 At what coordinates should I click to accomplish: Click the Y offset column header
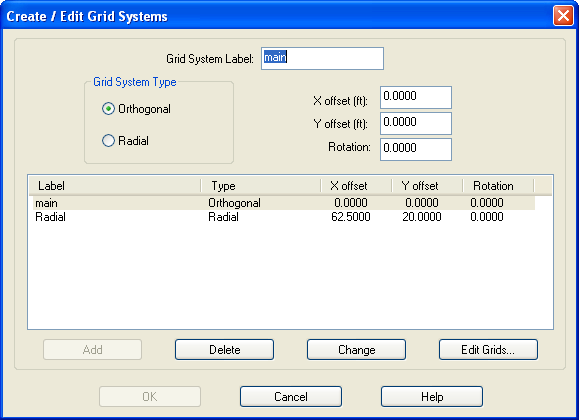pyautogui.click(x=427, y=186)
